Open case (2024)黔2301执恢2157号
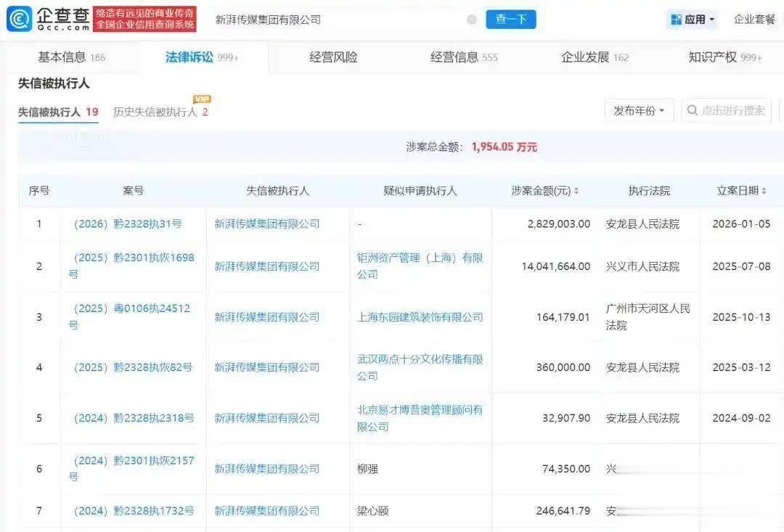The image size is (784, 532). (x=131, y=469)
